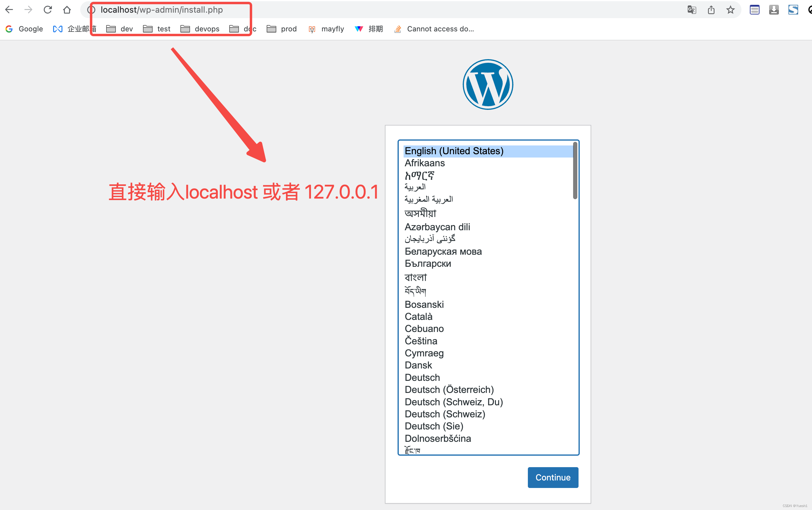Select the አማርኛ language option

(x=488, y=175)
